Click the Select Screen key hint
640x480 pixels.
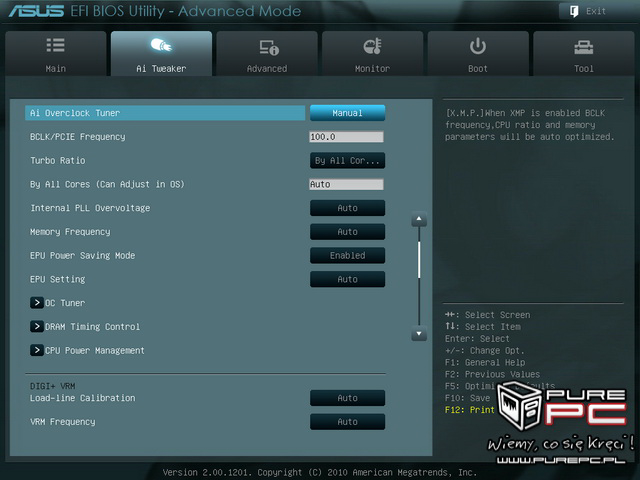tap(488, 315)
